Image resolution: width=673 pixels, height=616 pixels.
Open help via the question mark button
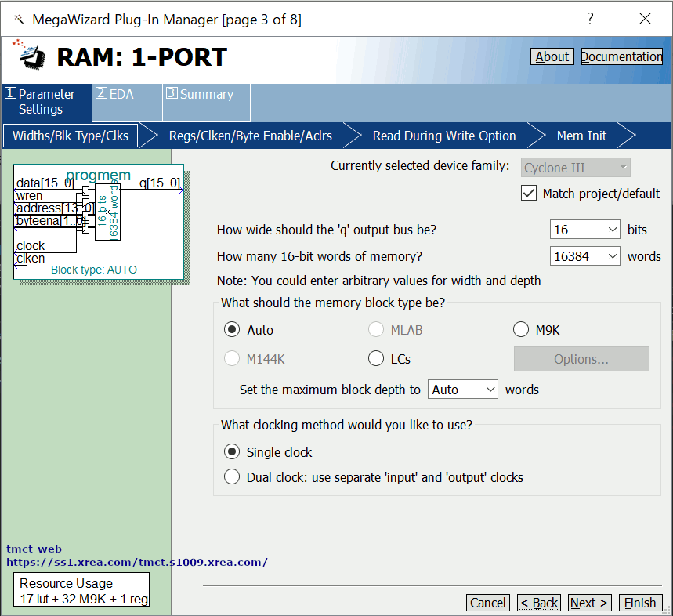590,19
